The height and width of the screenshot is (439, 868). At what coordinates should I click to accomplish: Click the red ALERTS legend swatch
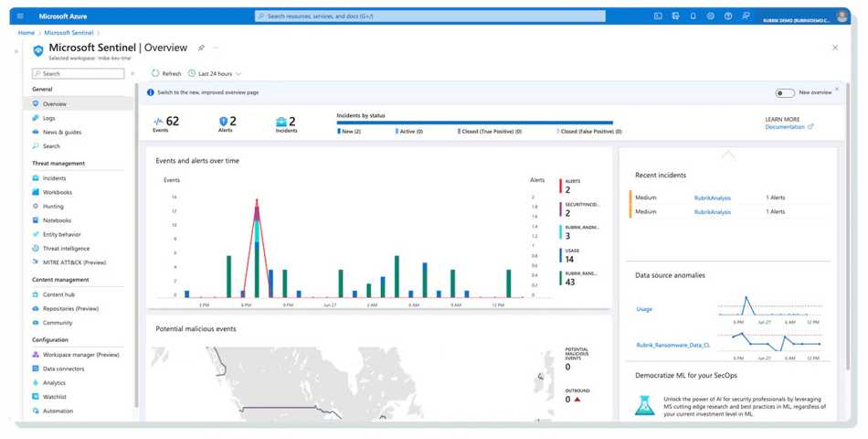[560, 186]
